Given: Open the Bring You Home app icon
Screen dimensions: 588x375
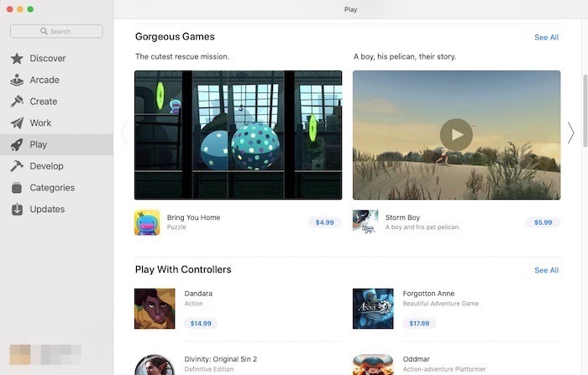Looking at the screenshot, I should (147, 222).
